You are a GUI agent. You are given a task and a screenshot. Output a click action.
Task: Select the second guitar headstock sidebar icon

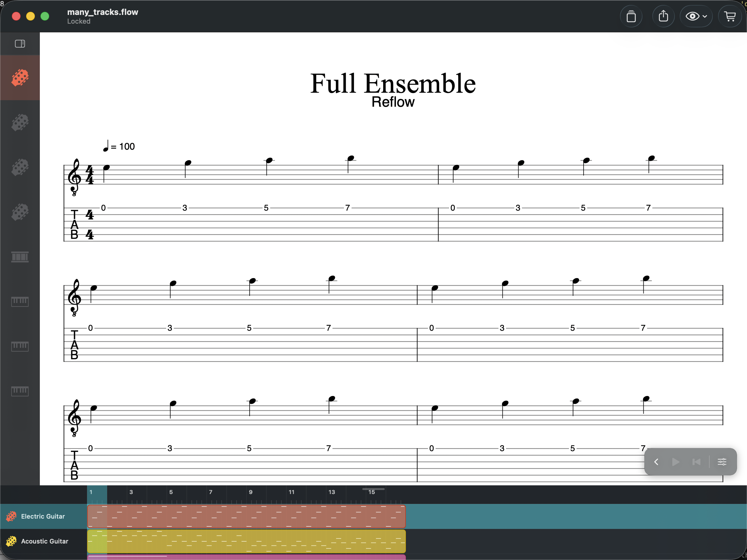point(20,122)
